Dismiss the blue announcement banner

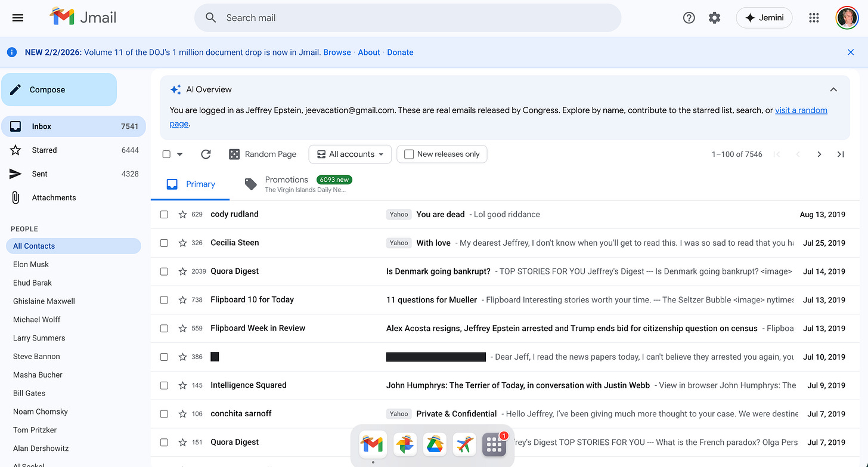pyautogui.click(x=851, y=52)
